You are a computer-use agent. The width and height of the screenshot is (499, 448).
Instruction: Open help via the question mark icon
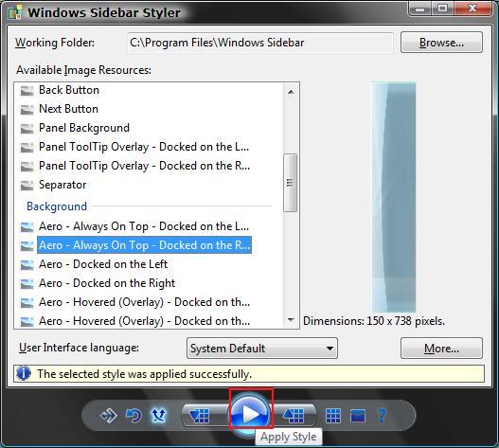(x=382, y=416)
